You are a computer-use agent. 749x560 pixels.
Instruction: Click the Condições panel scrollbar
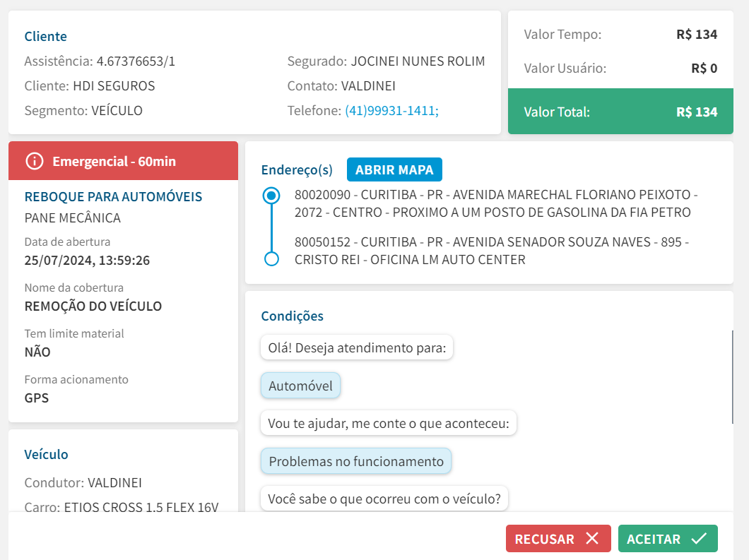[732, 377]
